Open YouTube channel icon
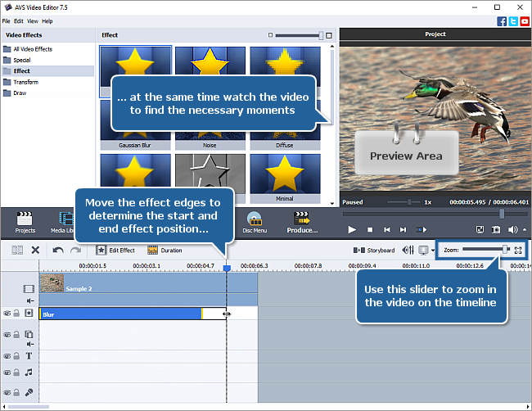This screenshot has width=532, height=411. point(525,21)
